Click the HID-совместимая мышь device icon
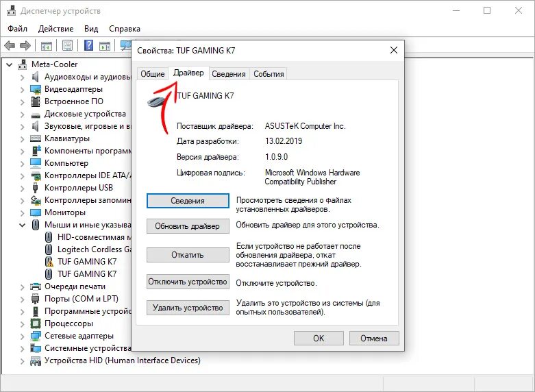Image resolution: width=535 pixels, height=392 pixels. point(49,237)
